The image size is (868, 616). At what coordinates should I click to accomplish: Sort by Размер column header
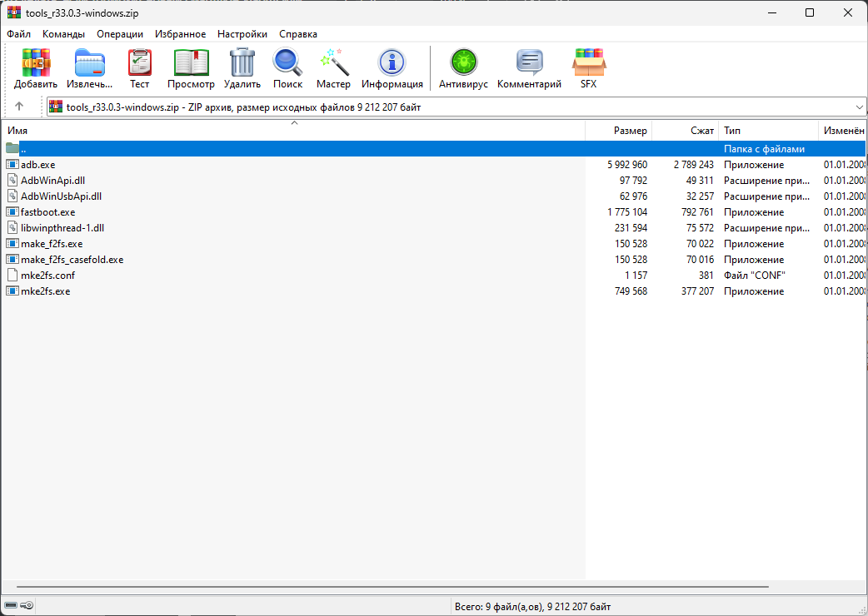coord(619,131)
